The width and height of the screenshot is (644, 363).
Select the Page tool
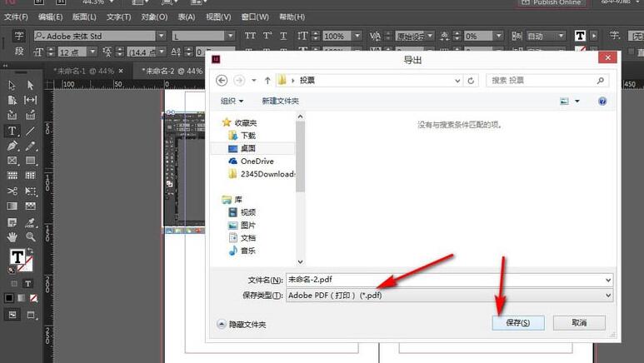[12, 100]
